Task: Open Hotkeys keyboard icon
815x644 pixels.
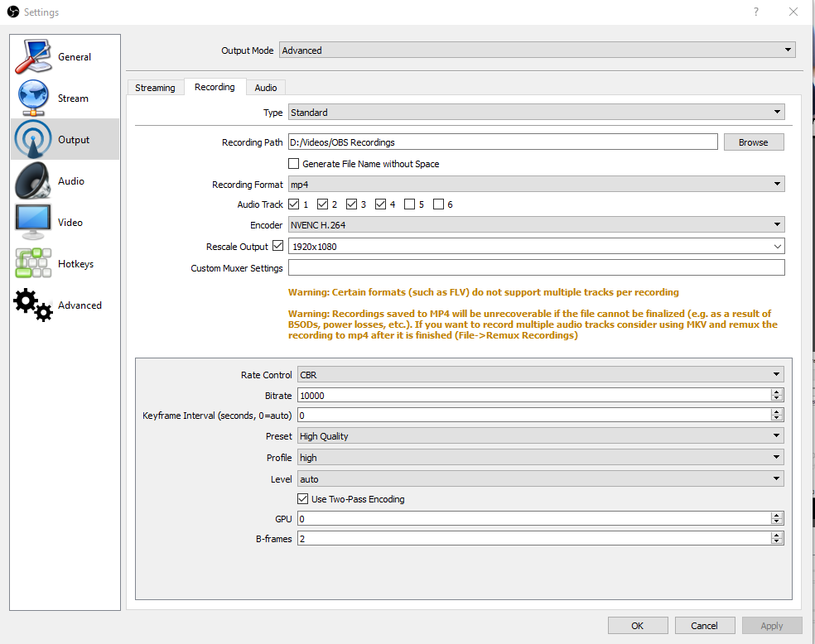Action: coord(33,263)
